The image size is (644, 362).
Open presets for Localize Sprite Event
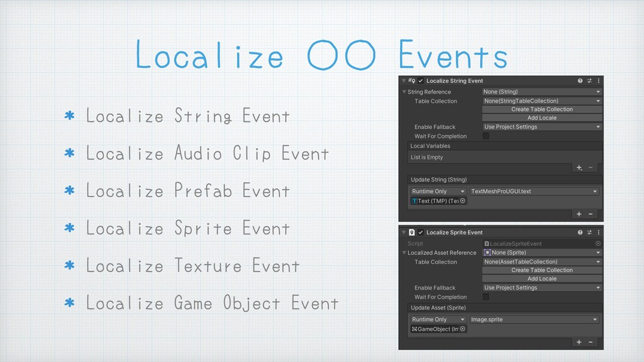pos(589,233)
